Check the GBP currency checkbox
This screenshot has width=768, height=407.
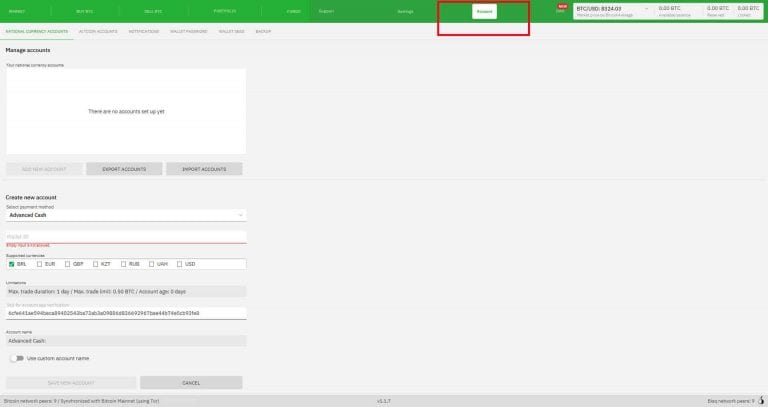point(67,264)
